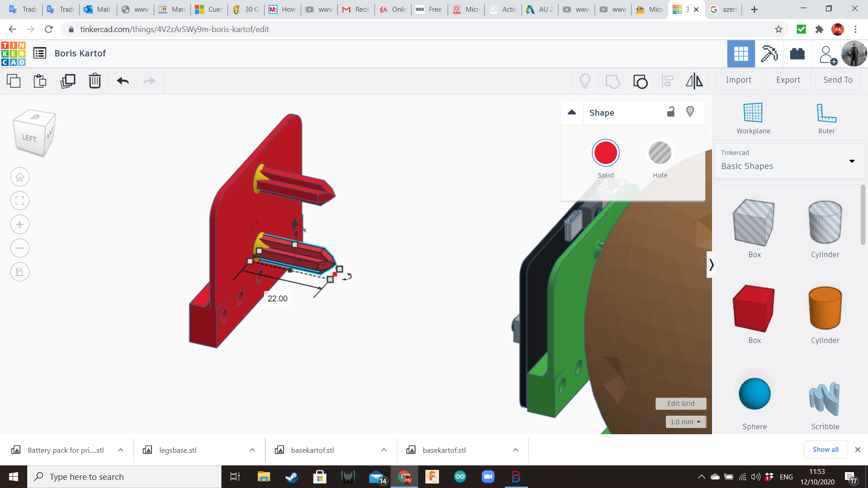The image size is (868, 488).
Task: Switch to the 3D design view tab
Action: 741,54
